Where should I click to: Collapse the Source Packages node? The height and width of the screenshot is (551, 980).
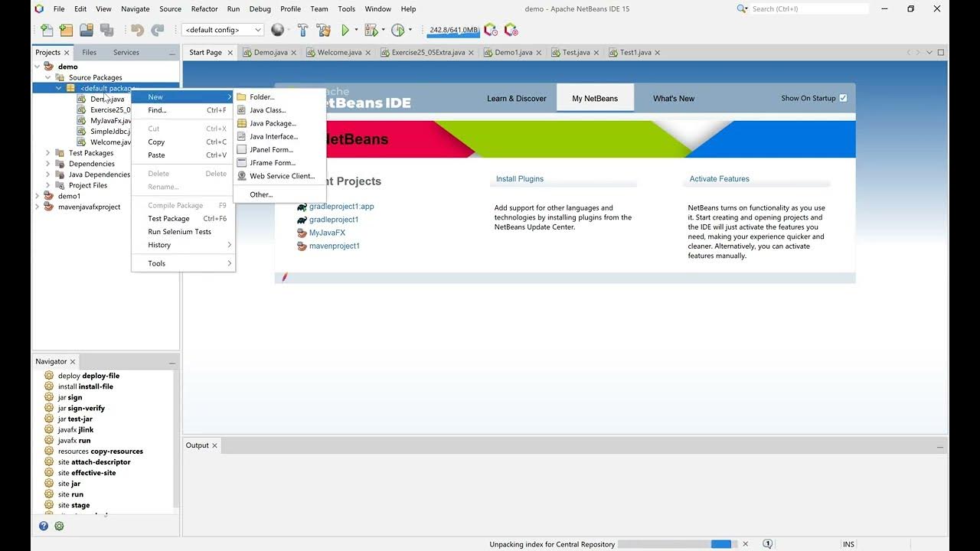pos(47,77)
